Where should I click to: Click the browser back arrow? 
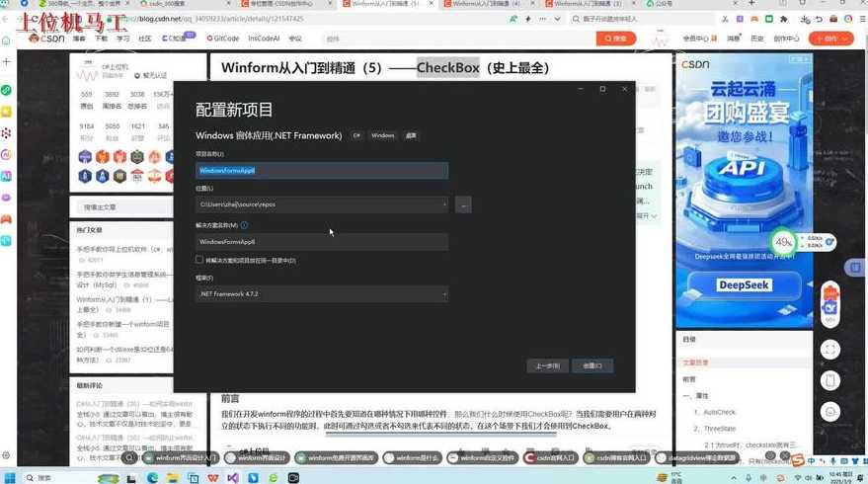point(5,19)
